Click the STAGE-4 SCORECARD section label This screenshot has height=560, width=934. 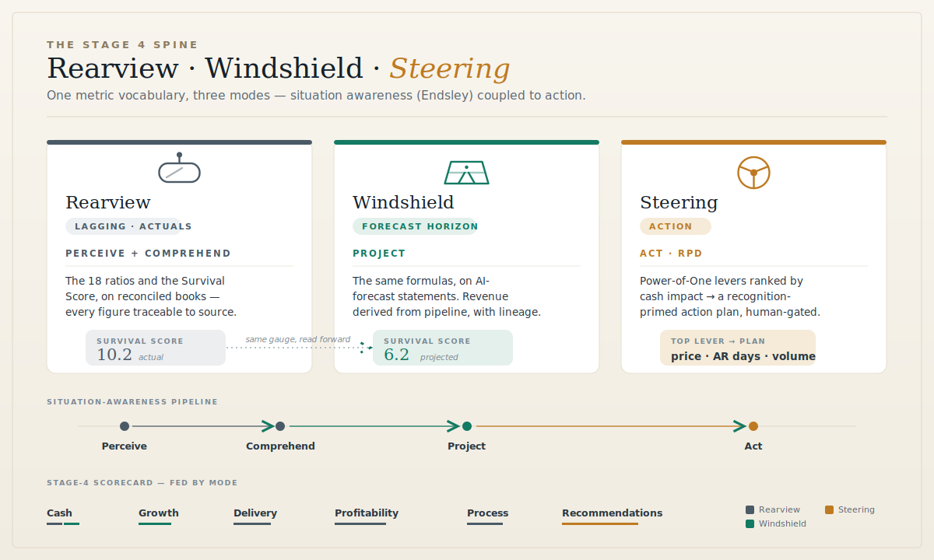point(142,483)
